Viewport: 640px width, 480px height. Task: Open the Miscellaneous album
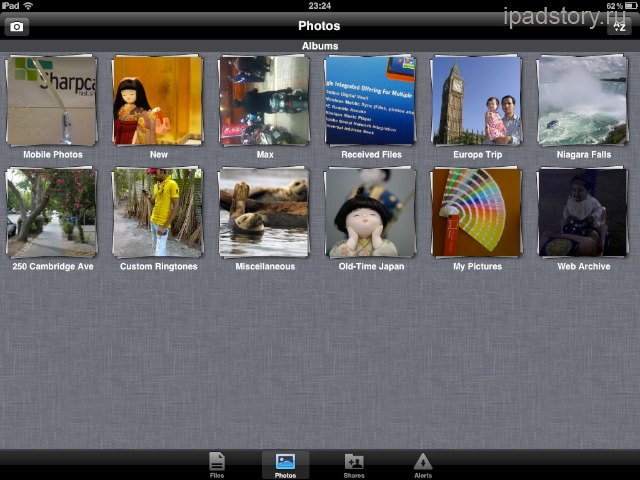click(x=264, y=212)
